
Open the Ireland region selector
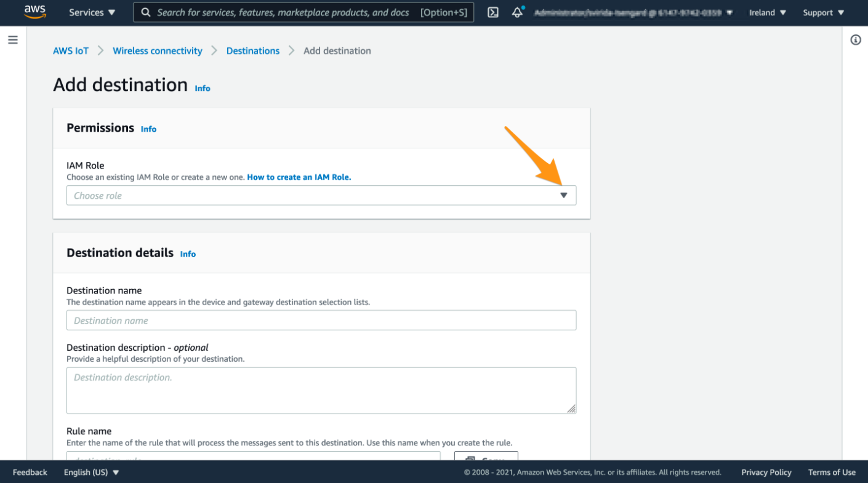(x=768, y=12)
